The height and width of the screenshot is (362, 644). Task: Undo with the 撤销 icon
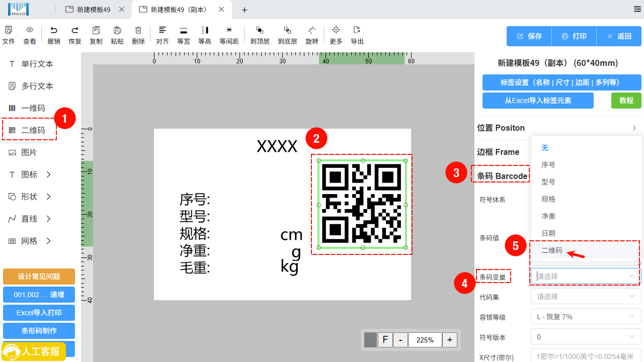[x=54, y=30]
